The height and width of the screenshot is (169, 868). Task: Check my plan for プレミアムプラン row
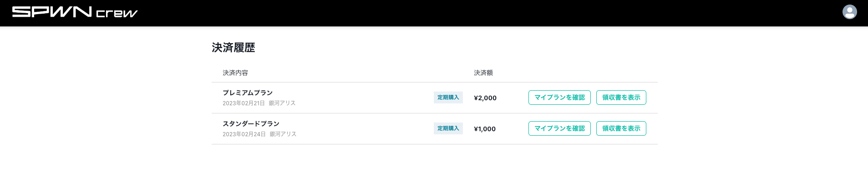click(x=559, y=97)
